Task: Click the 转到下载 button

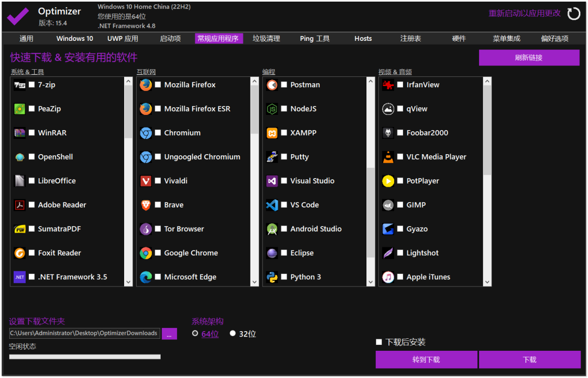Action: click(426, 359)
